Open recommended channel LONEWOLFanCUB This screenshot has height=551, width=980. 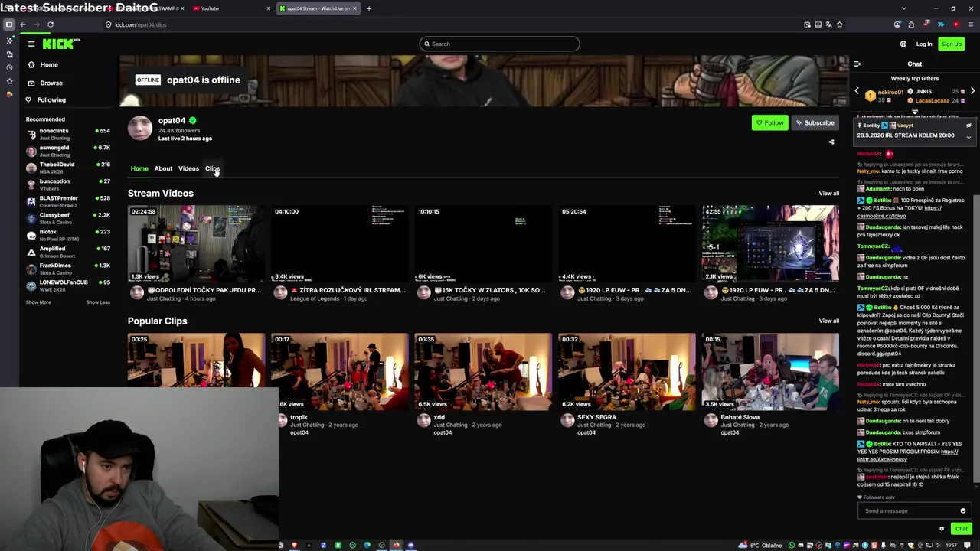[68, 285]
